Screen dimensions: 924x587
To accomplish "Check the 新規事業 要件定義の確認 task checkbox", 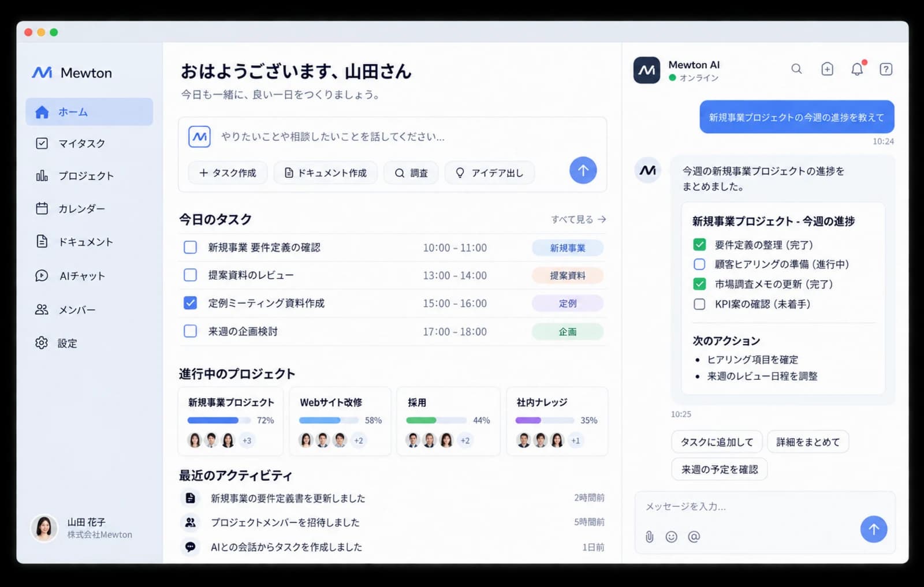I will point(190,248).
